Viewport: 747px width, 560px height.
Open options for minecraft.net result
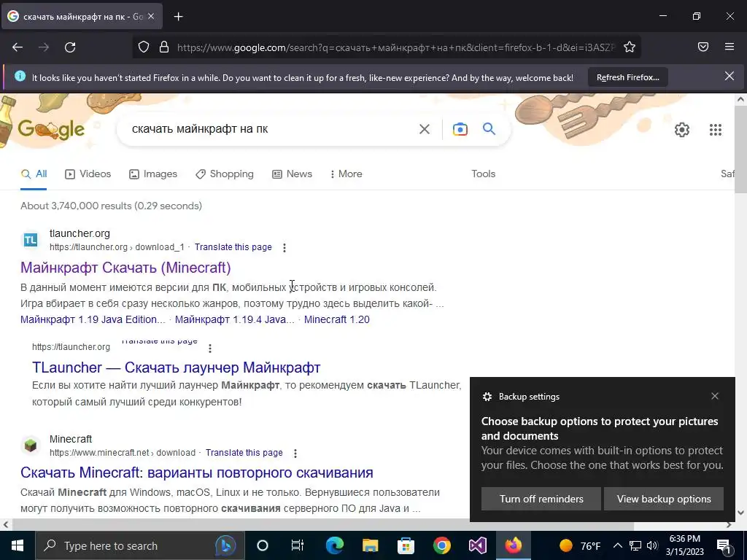coord(295,454)
